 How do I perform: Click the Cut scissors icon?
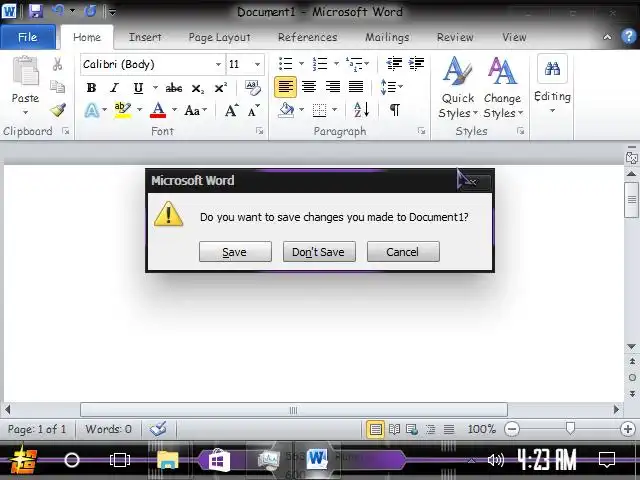pyautogui.click(x=58, y=64)
